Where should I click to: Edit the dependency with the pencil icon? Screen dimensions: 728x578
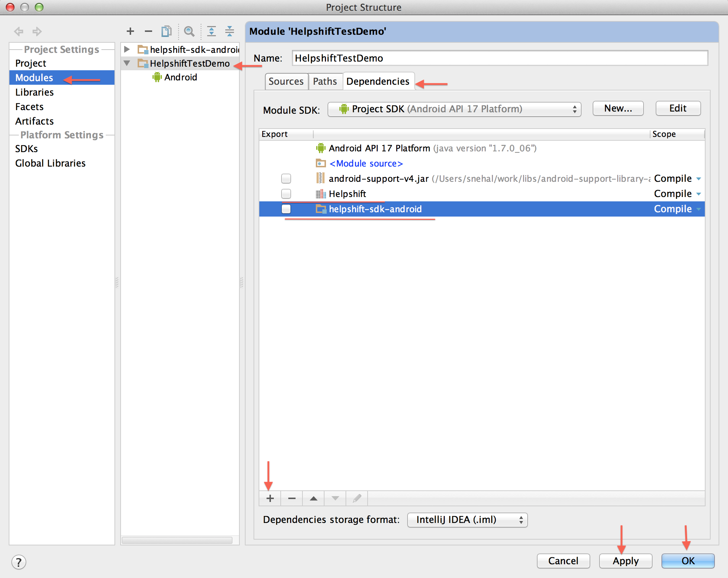pyautogui.click(x=356, y=498)
